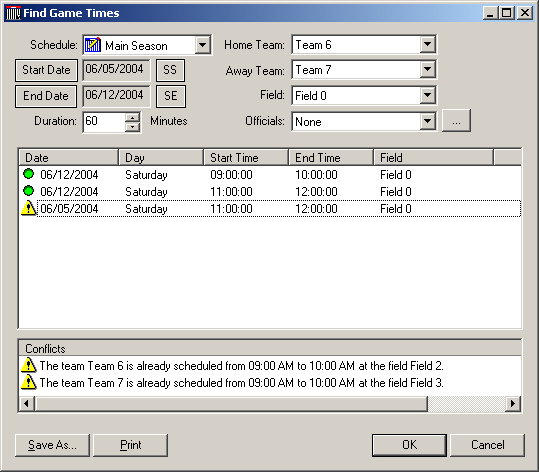Click green status icon for 11:00:00 06/12/2004 row

pos(29,191)
